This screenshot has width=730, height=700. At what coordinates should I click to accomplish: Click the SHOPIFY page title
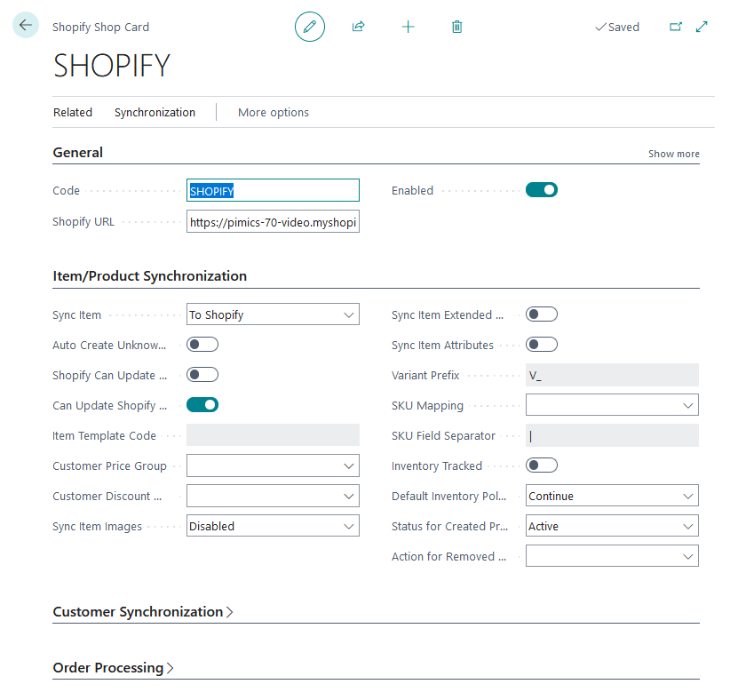[112, 65]
